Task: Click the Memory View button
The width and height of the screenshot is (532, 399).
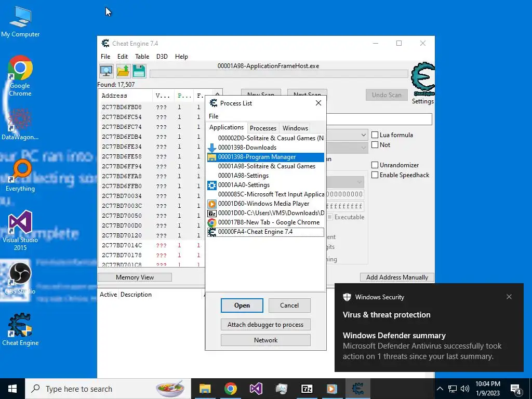Action: [135, 277]
